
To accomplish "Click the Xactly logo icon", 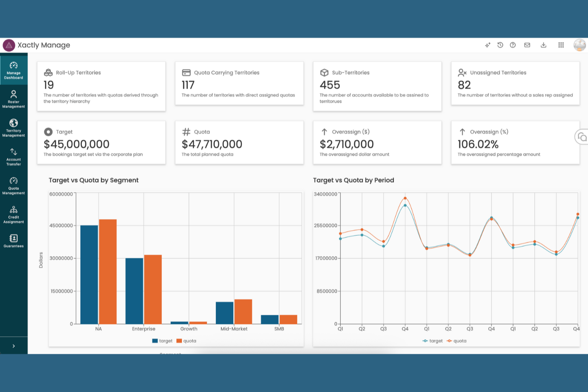I will pyautogui.click(x=9, y=45).
